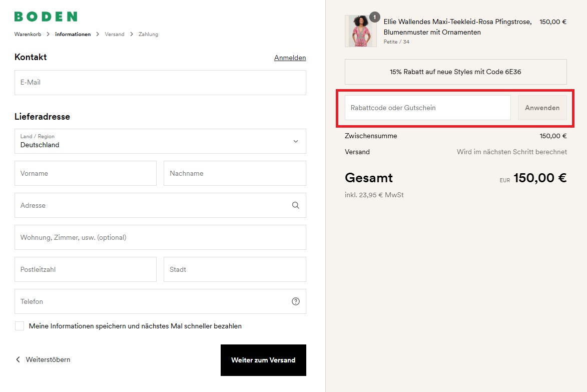Click the 15% Rabatt promo banner

(455, 72)
